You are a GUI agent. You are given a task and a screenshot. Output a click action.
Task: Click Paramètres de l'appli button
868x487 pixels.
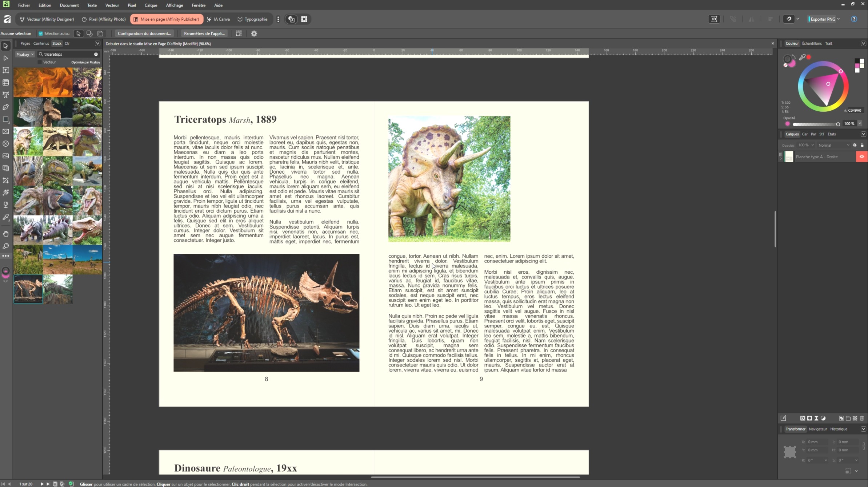[x=204, y=33]
